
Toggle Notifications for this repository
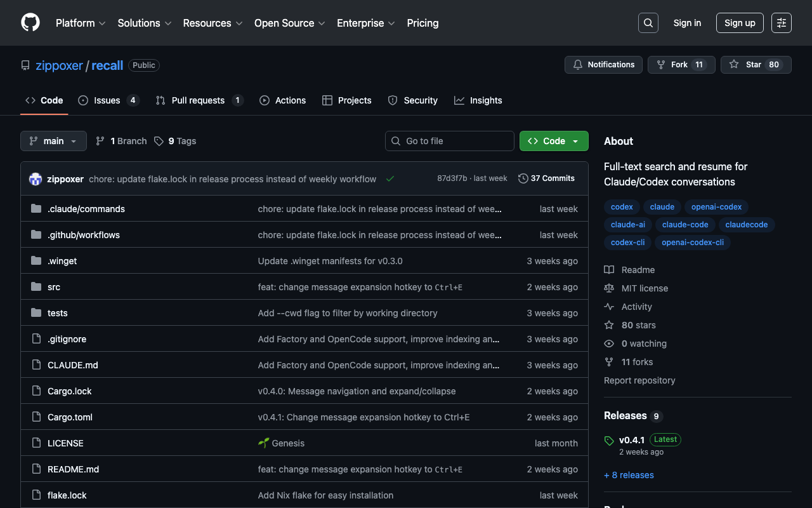[x=603, y=65]
